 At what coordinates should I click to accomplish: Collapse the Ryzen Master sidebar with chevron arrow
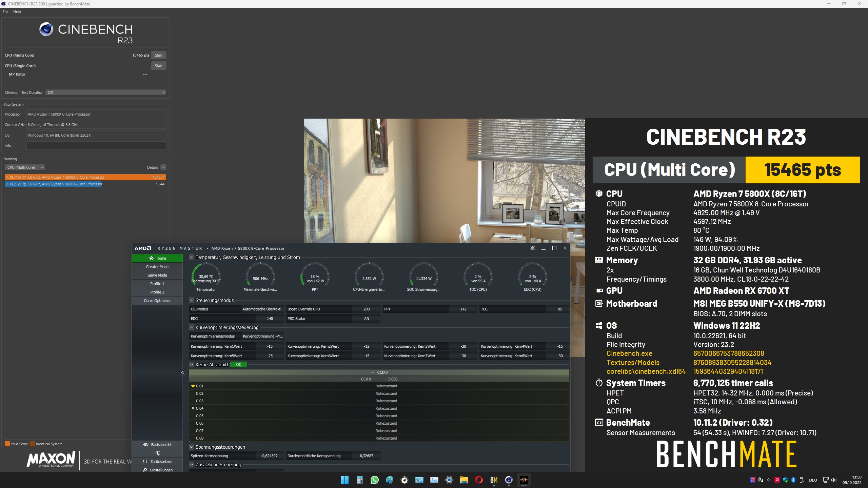point(183,372)
